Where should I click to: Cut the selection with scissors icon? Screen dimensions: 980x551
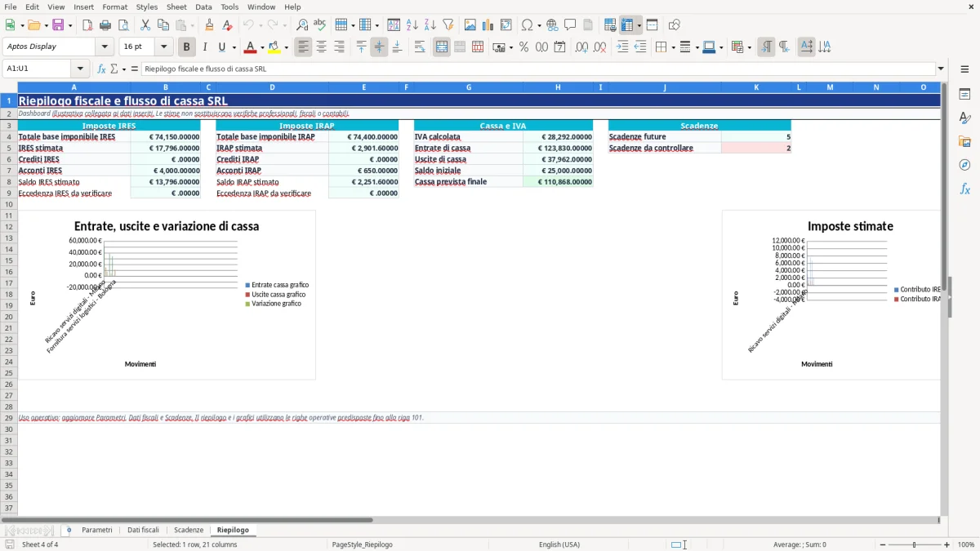[x=145, y=25]
